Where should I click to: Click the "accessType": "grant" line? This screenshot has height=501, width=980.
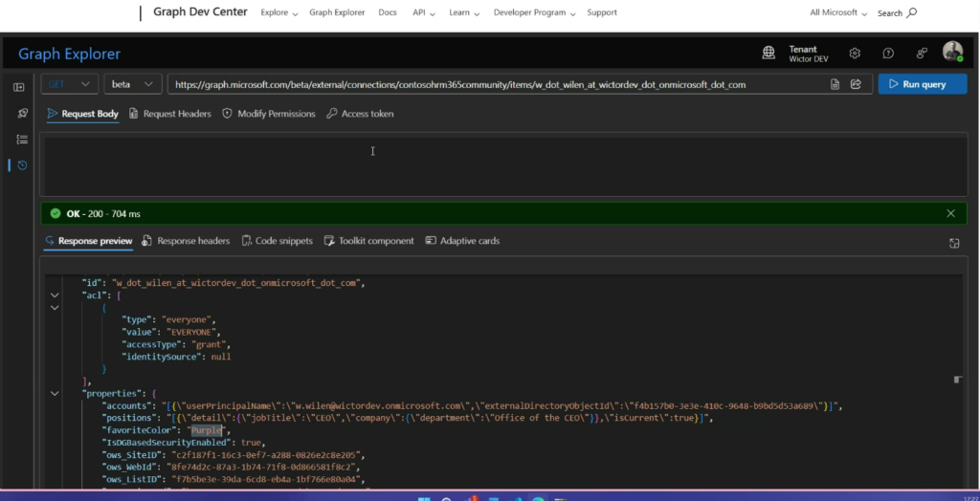pyautogui.click(x=177, y=344)
